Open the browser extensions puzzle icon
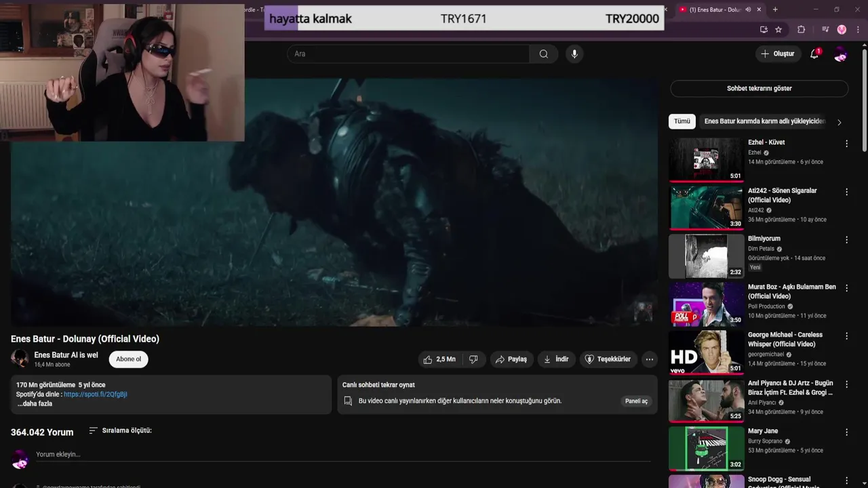 click(x=801, y=29)
